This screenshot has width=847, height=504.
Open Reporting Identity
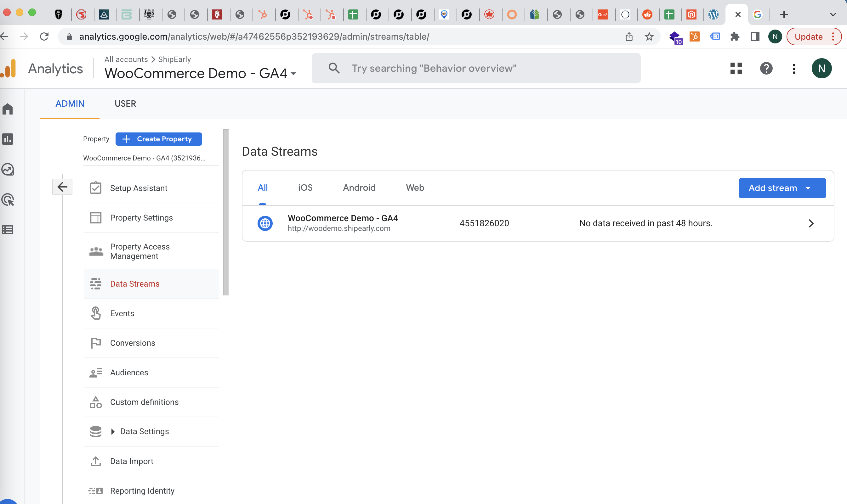[x=151, y=491]
